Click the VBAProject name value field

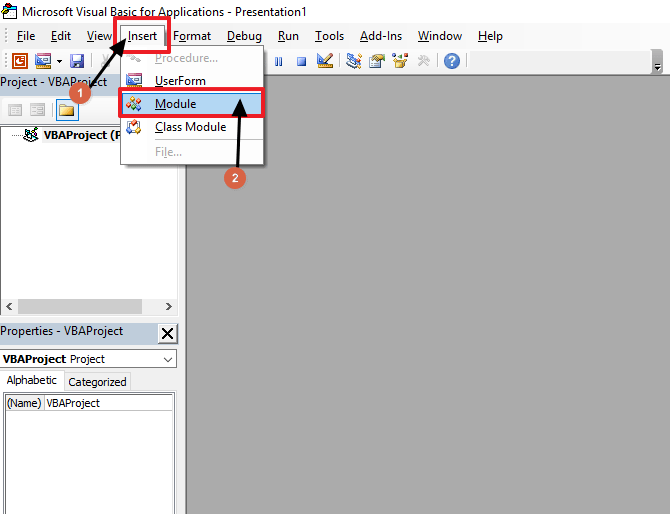coord(109,403)
